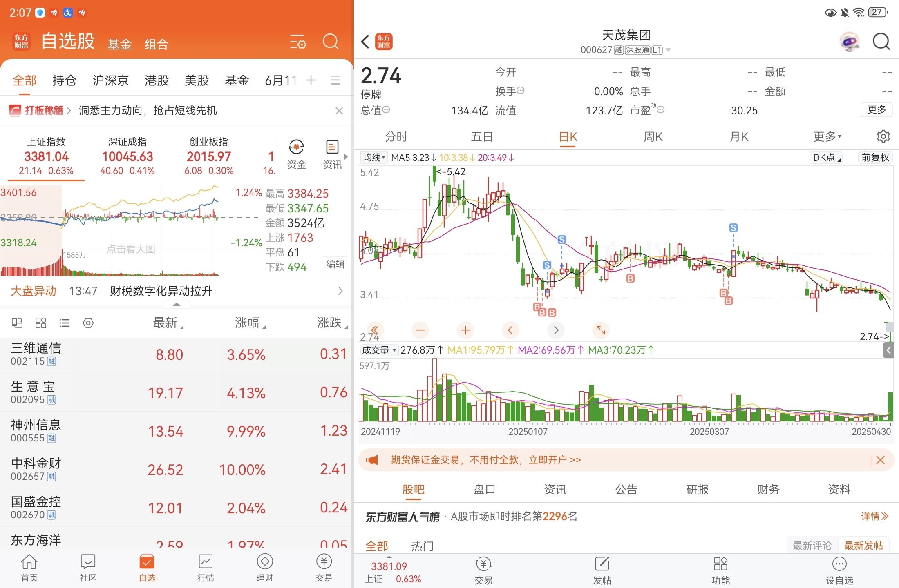Screen dimensions: 899x588
Task: Toggle DK点 signal markers
Action: pyautogui.click(x=827, y=158)
